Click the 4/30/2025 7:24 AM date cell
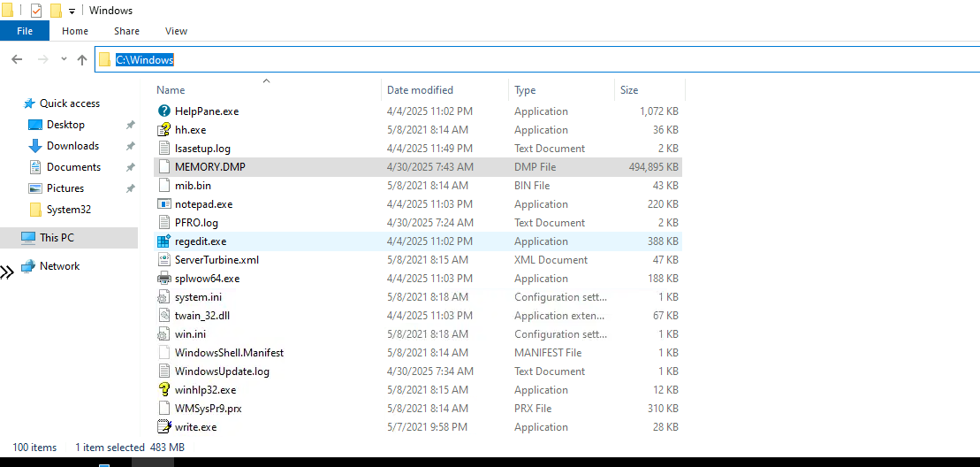980x467 pixels. pyautogui.click(x=430, y=223)
